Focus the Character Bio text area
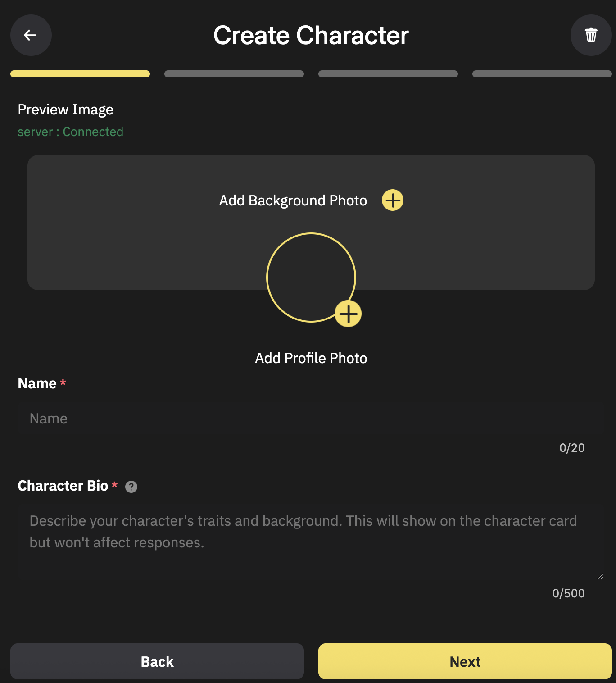The width and height of the screenshot is (616, 683). pyautogui.click(x=310, y=541)
